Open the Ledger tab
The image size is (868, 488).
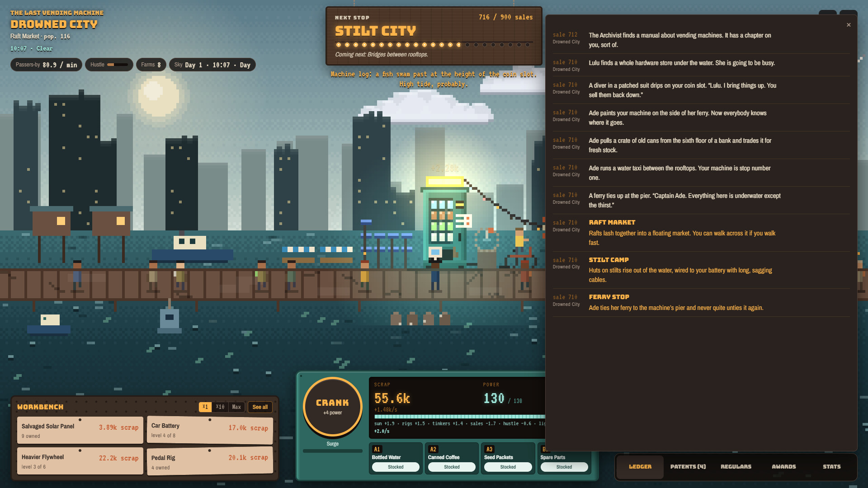tap(640, 466)
